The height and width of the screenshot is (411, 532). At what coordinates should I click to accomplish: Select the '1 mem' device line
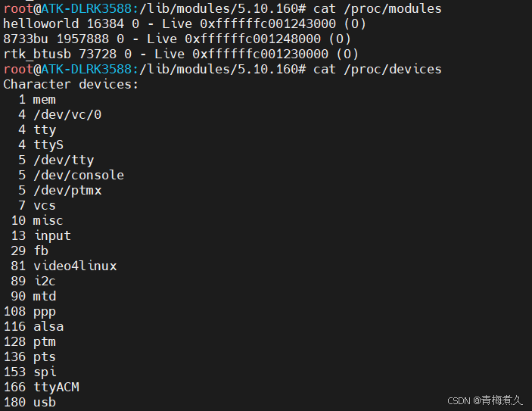coord(37,99)
